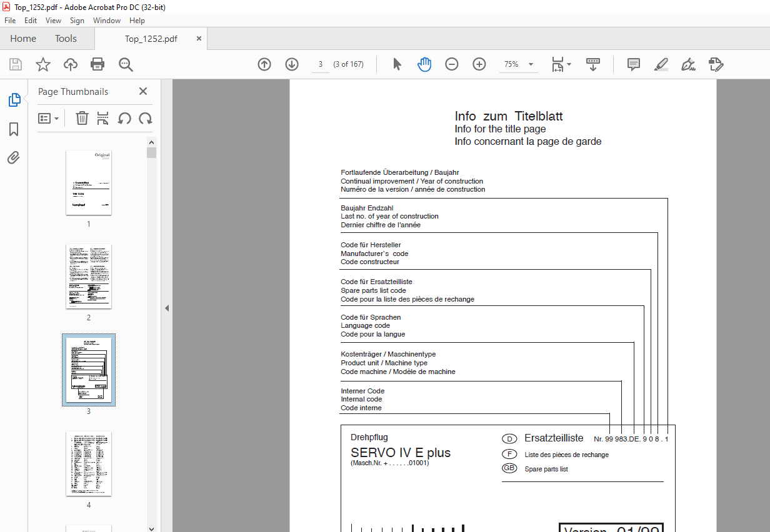Open the zoom level dropdown
The width and height of the screenshot is (770, 532).
point(531,64)
